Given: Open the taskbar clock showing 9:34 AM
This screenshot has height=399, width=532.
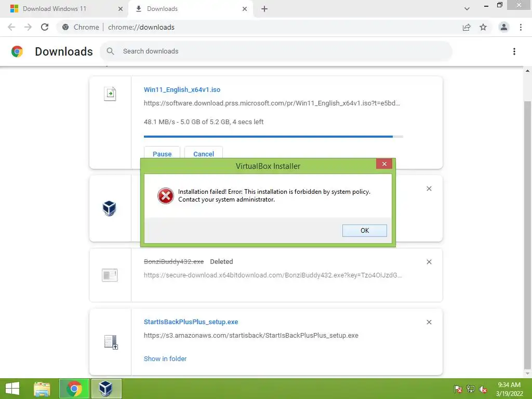Looking at the screenshot, I should tap(509, 389).
